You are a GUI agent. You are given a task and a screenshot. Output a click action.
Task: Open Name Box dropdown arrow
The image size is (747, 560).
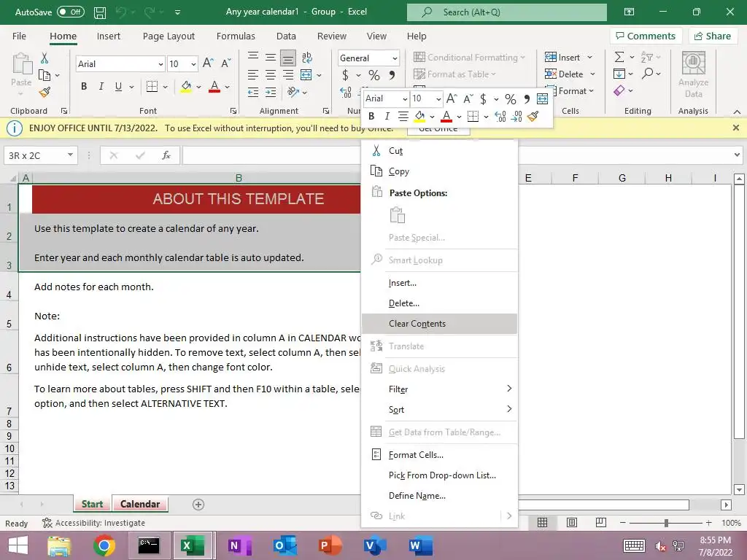[70, 155]
